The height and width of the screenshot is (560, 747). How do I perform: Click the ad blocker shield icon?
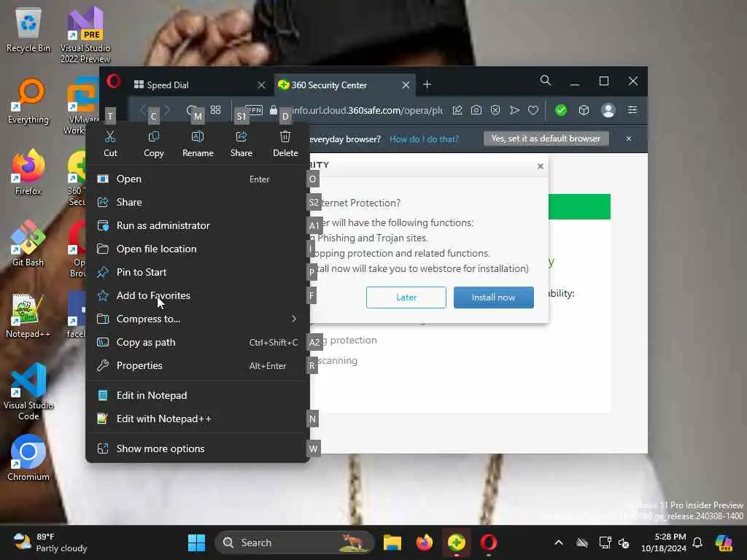click(x=495, y=111)
